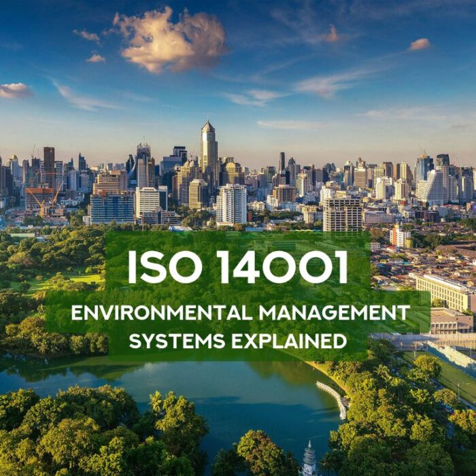
Task: Click the "ENVIRONMENTAL MANAGEMENT" text line
Action: pos(240,313)
